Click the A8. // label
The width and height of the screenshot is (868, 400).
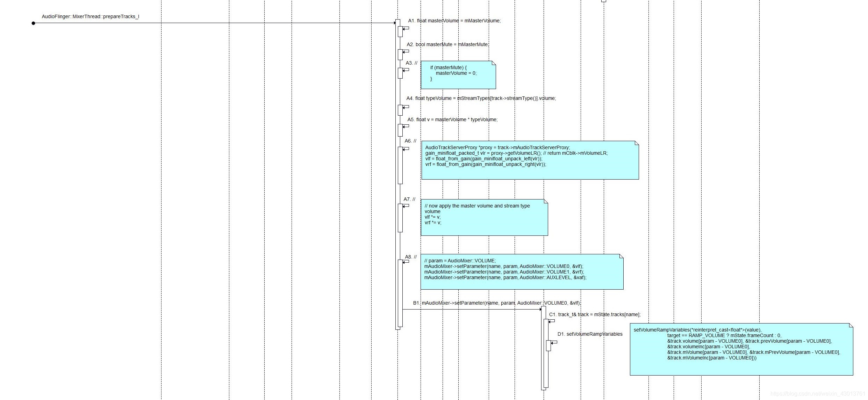[411, 257]
